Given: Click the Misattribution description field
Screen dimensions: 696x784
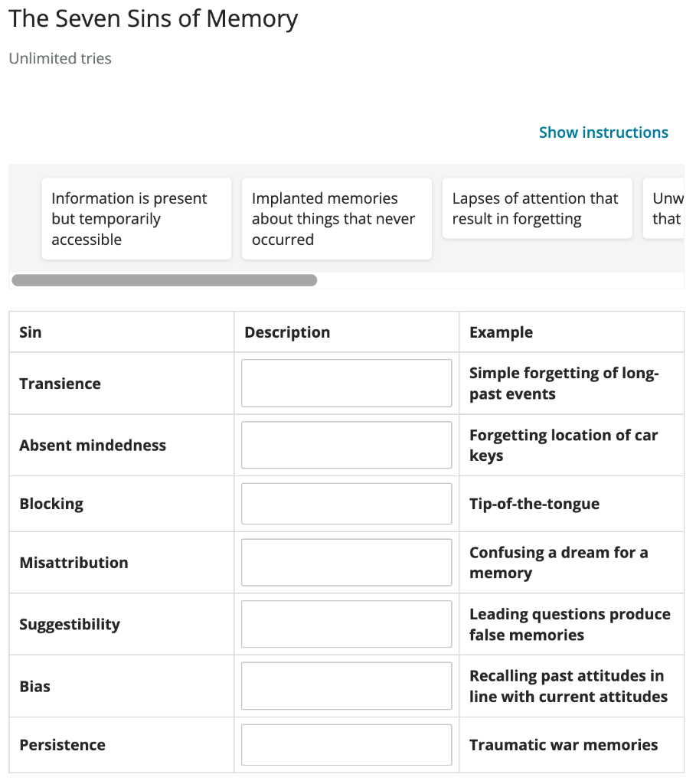Looking at the screenshot, I should click(346, 563).
